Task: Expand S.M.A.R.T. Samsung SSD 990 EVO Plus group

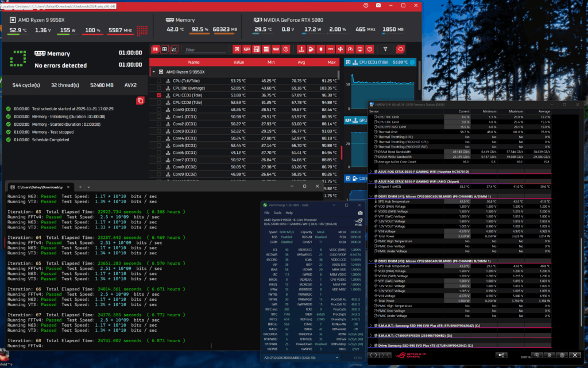Action: click(x=371, y=326)
